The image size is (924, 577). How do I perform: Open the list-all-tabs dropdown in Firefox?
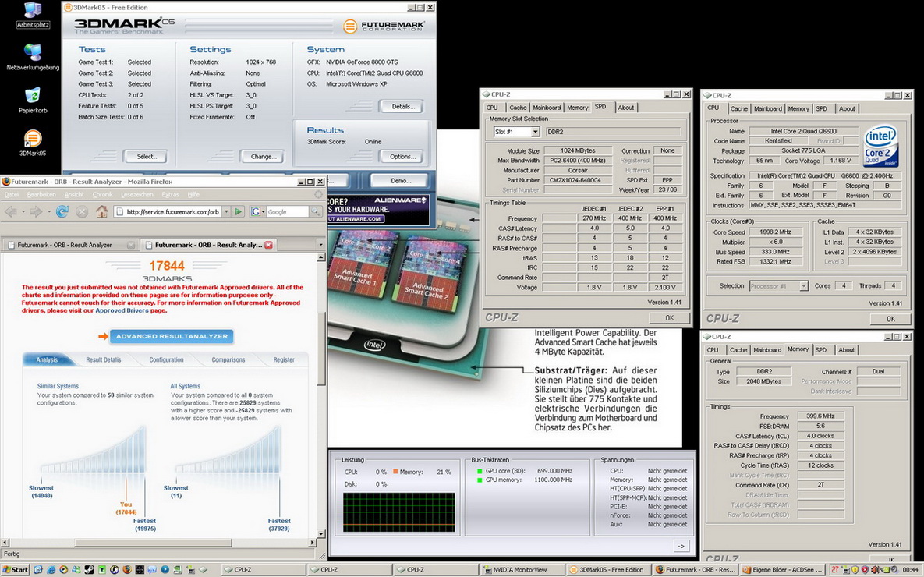point(320,245)
